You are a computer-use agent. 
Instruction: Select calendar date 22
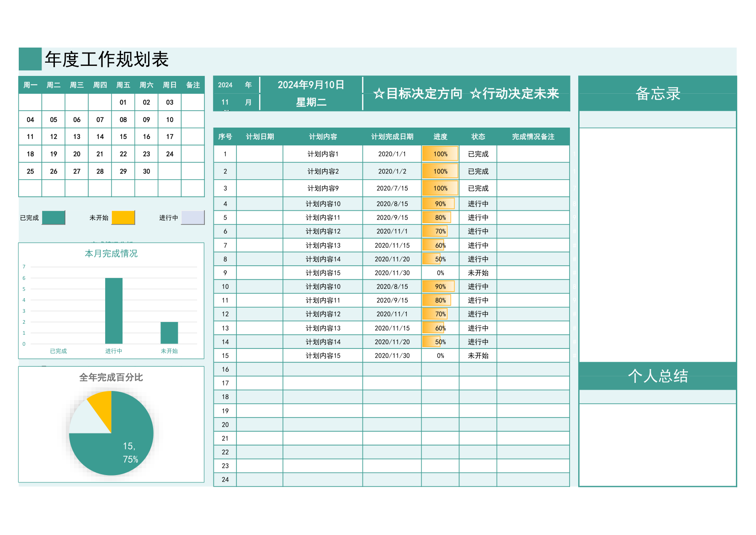(123, 154)
